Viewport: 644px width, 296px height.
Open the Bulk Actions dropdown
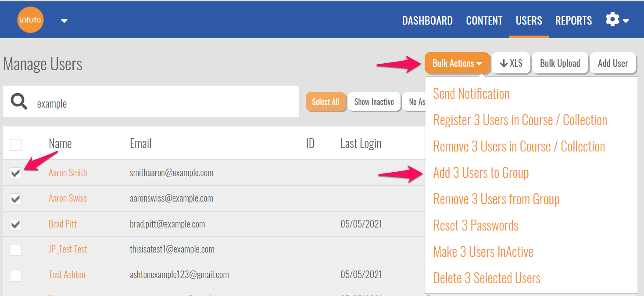457,63
